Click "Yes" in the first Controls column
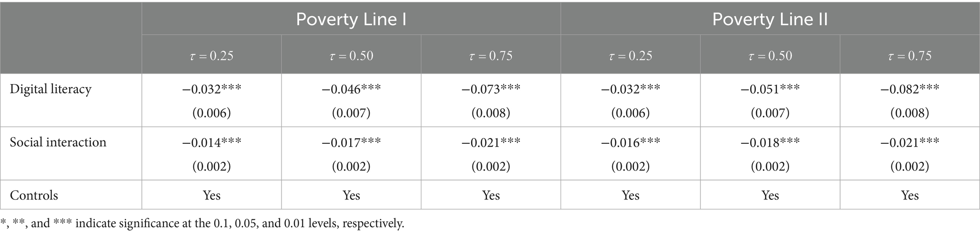The width and height of the screenshot is (980, 235). (x=211, y=195)
